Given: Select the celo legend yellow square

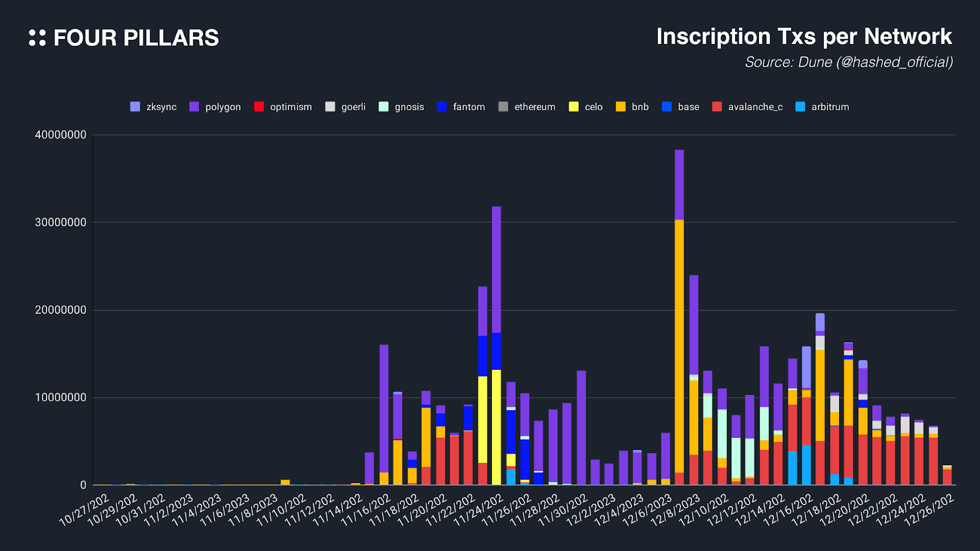Looking at the screenshot, I should coord(574,107).
